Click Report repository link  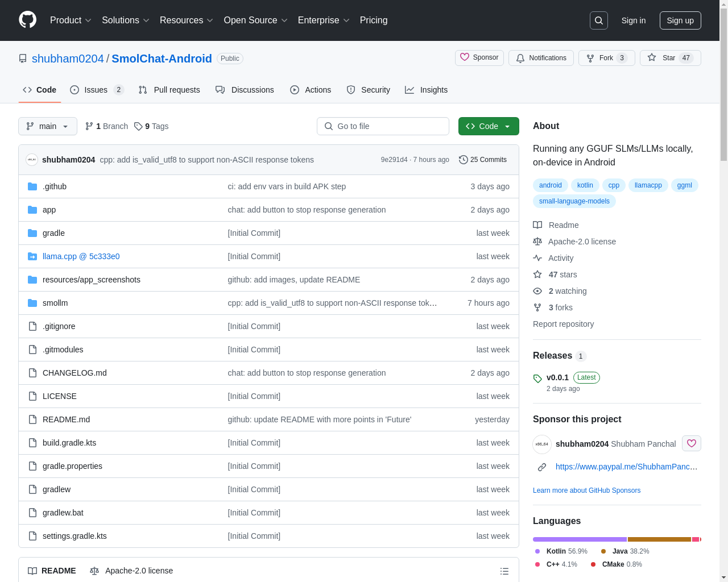563,324
